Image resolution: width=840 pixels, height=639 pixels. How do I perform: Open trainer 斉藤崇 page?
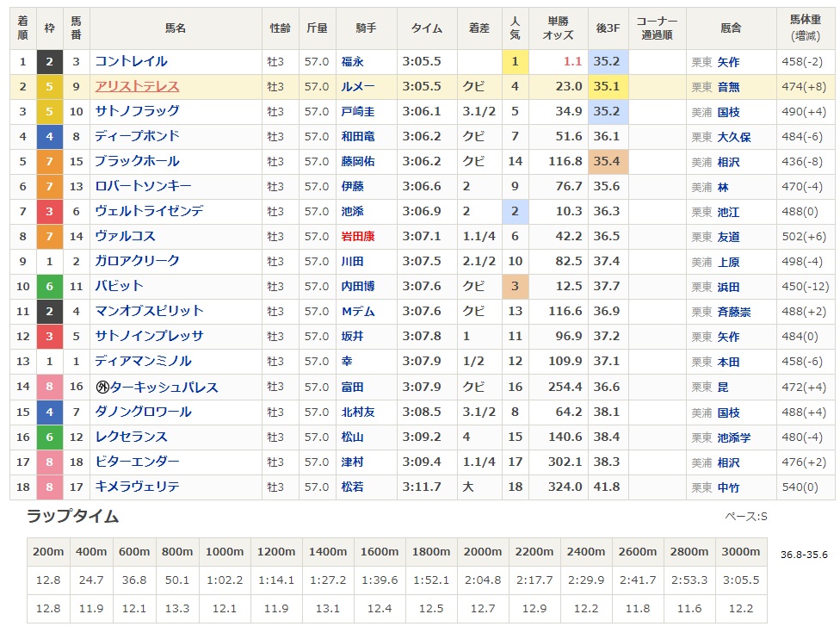click(734, 312)
